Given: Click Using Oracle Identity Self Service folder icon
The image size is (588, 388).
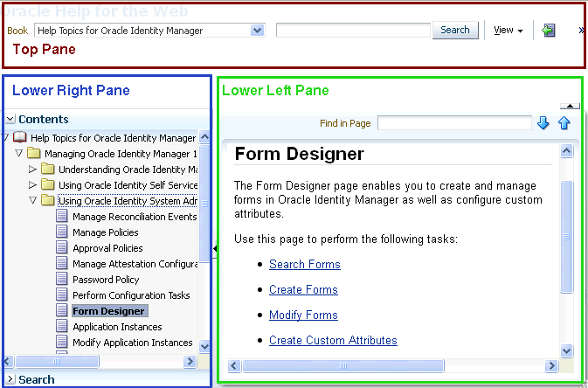Looking at the screenshot, I should (x=48, y=184).
